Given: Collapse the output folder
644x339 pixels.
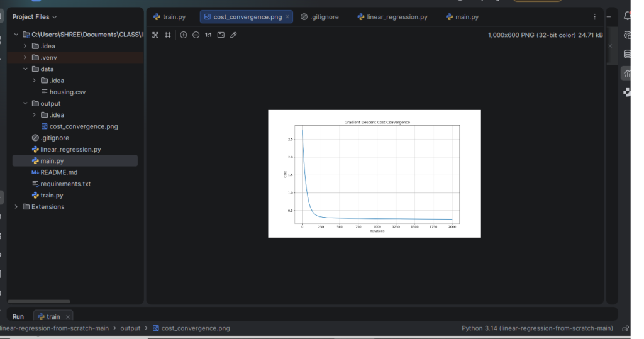Looking at the screenshot, I should 25,104.
